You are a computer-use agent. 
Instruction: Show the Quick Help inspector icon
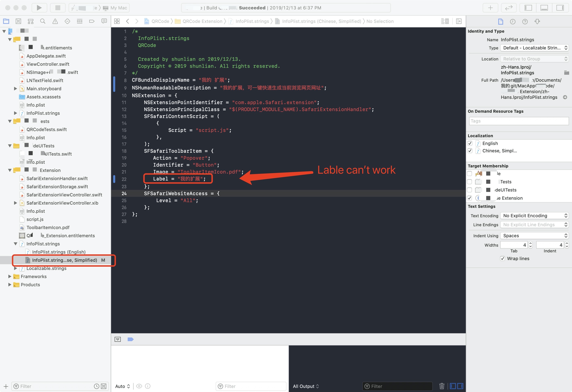coord(525,22)
